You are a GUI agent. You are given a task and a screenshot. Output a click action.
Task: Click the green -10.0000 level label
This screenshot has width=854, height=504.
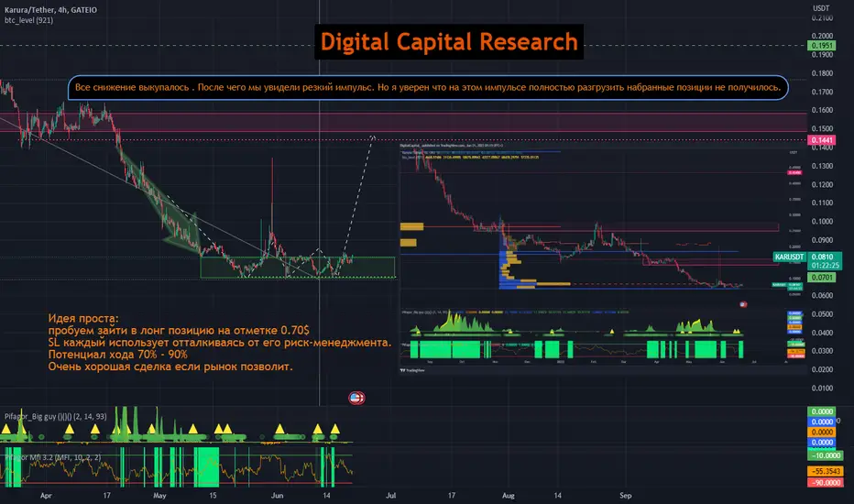825,455
